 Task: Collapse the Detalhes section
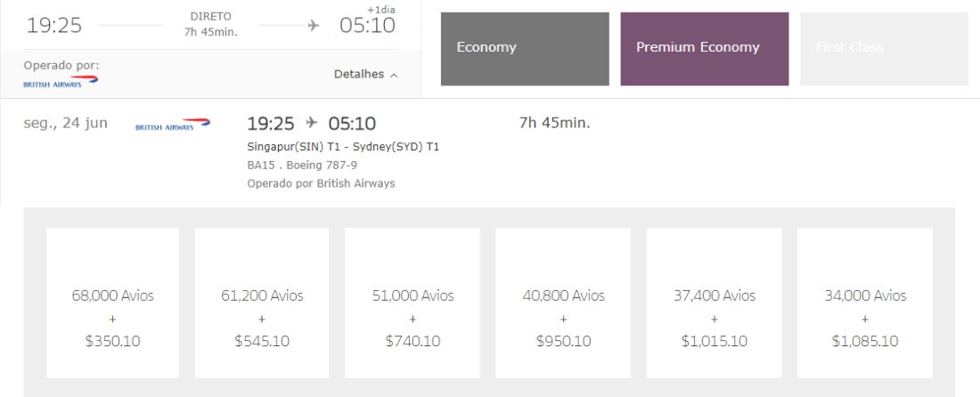(x=365, y=74)
